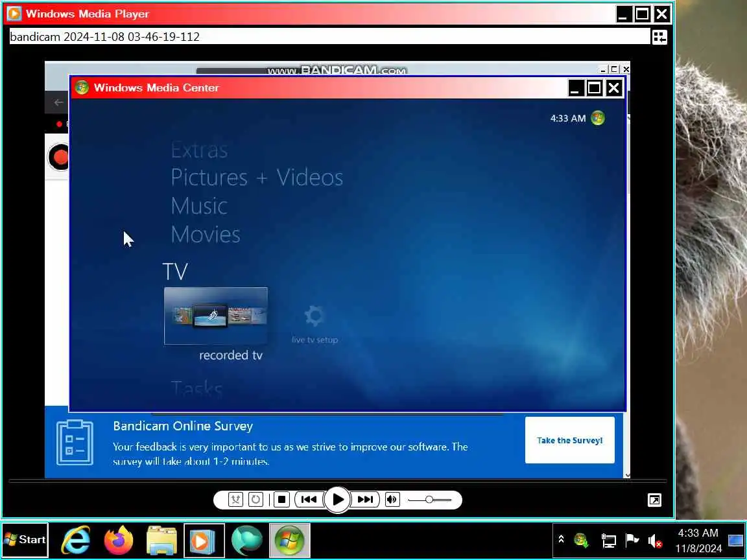This screenshot has height=560, width=747.
Task: Switch to Library from the title bar icon
Action: pos(660,37)
